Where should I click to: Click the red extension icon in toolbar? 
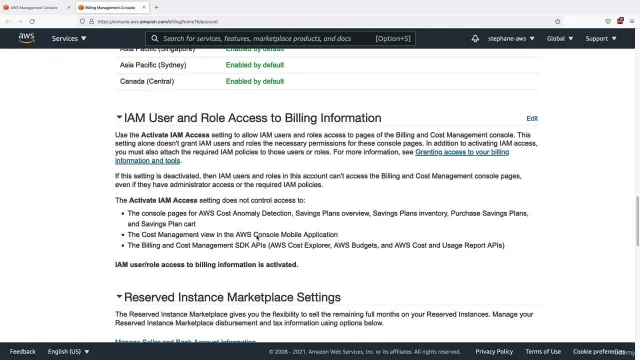620,21
